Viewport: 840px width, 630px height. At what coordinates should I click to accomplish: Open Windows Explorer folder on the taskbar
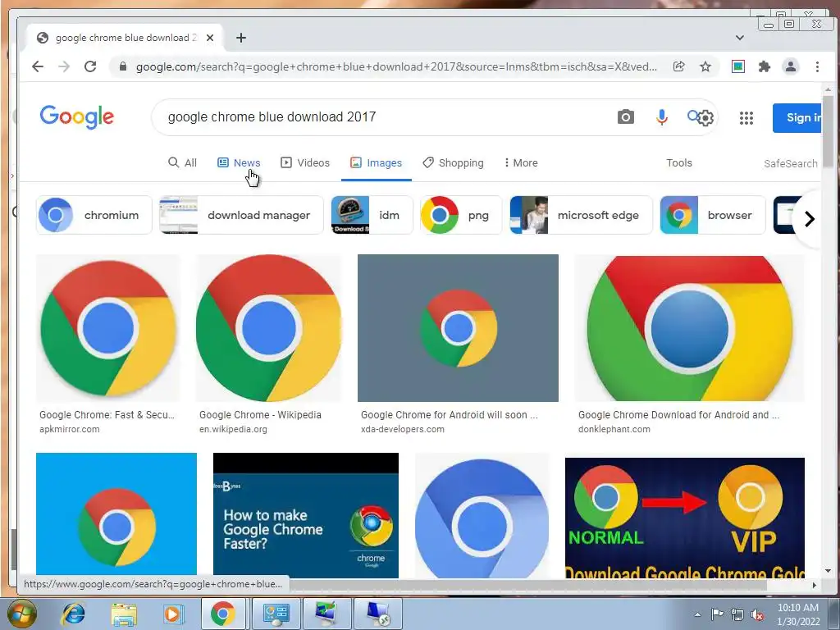123,614
